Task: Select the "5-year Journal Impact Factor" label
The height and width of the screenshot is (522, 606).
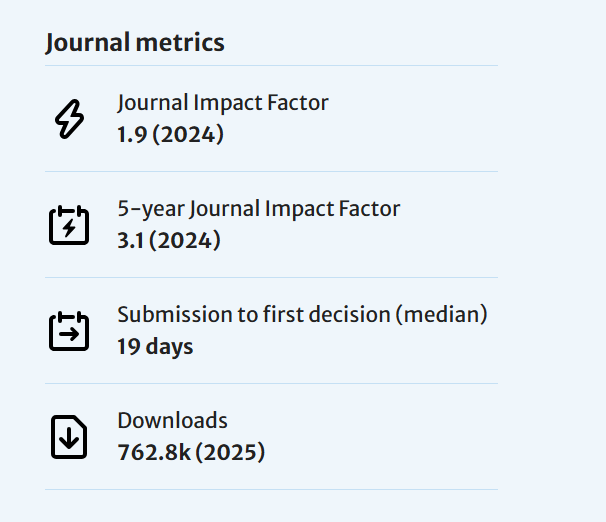Action: coord(258,209)
